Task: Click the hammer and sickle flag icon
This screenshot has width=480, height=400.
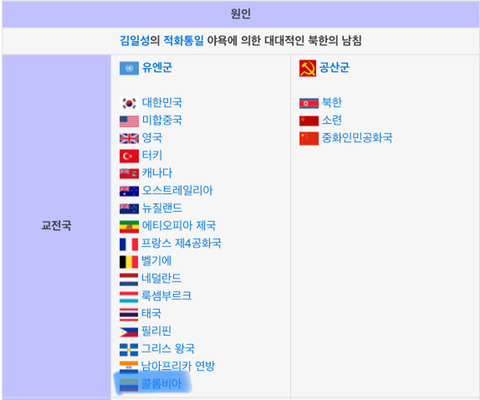Action: point(307,68)
